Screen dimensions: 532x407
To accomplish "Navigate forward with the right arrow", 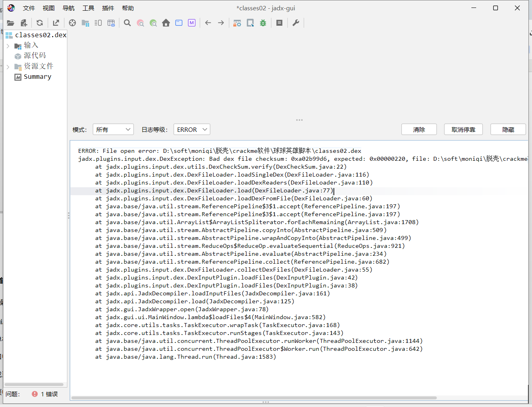I will [221, 23].
